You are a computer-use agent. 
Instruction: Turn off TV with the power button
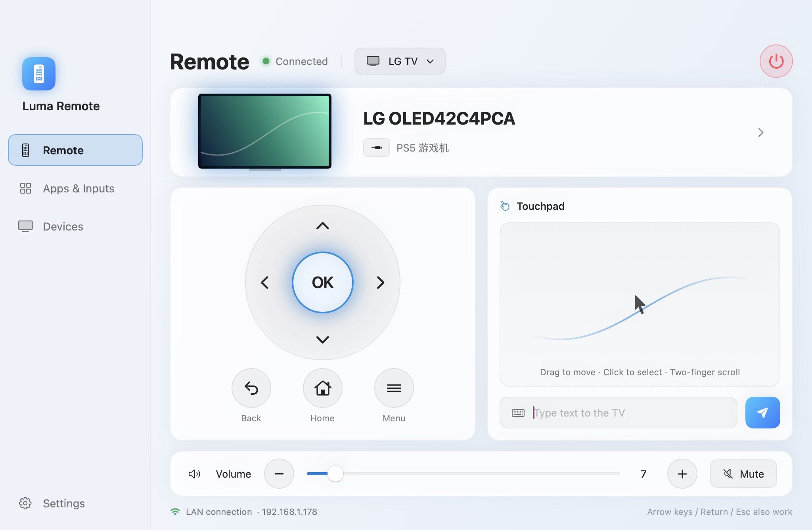click(x=776, y=61)
